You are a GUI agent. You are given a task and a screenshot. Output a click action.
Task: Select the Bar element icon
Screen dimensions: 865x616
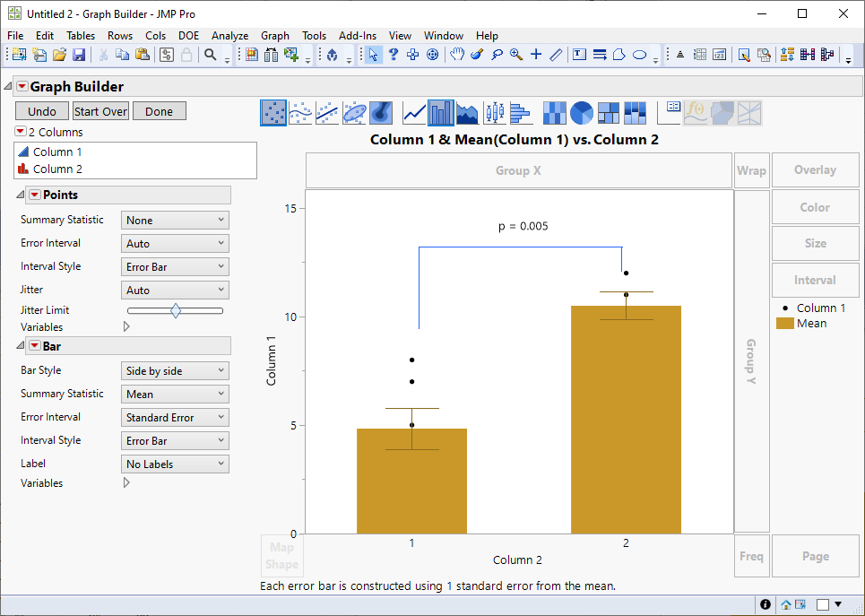439,112
